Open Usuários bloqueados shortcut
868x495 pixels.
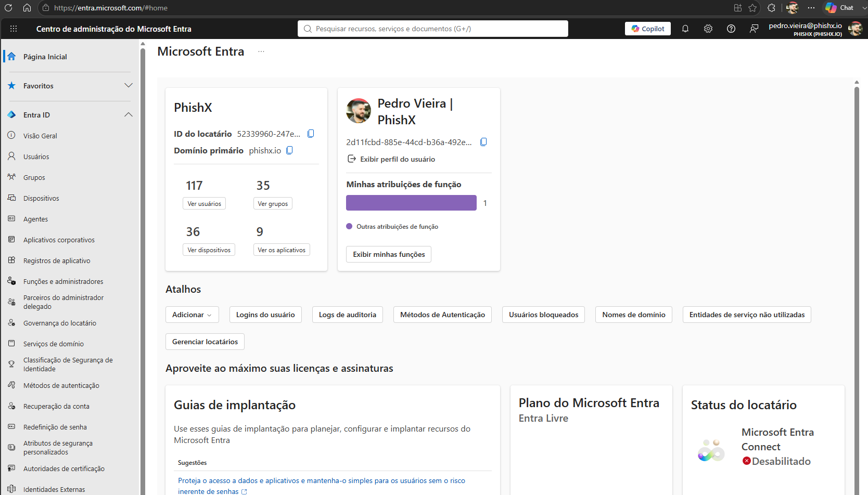[544, 315]
